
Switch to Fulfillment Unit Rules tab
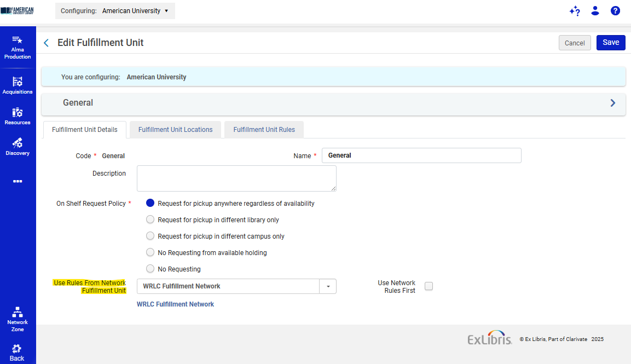264,130
